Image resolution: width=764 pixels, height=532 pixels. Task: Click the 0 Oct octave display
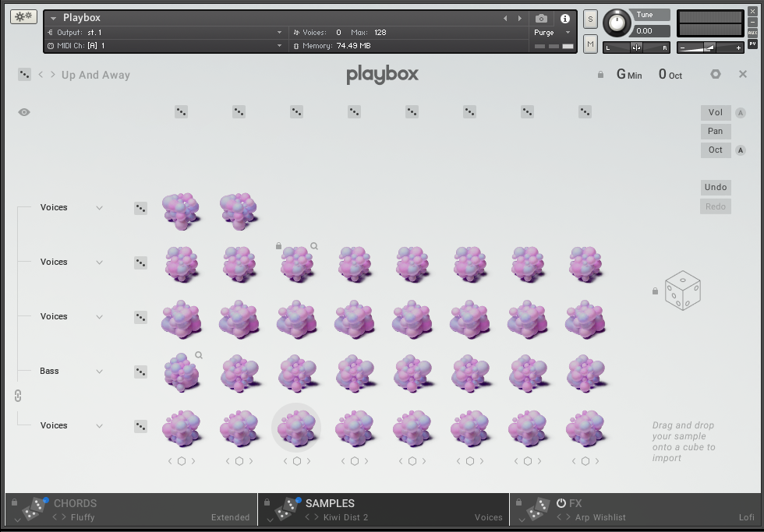click(670, 75)
